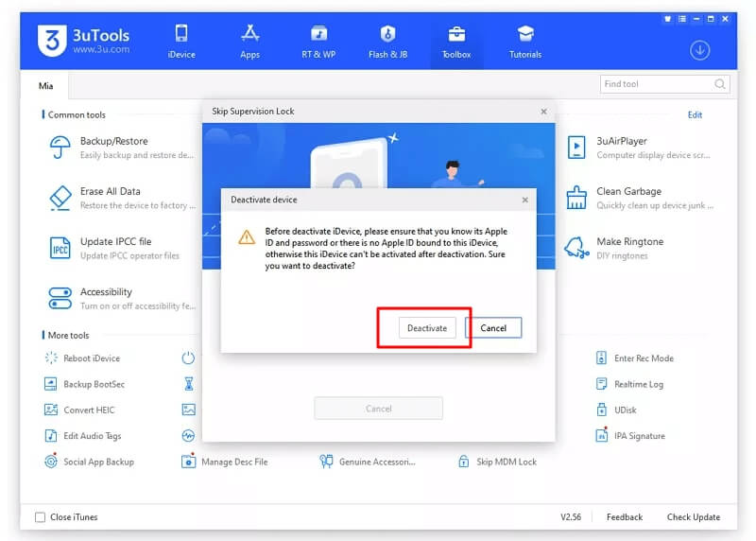The image size is (756, 541).
Task: Click the picture icon beside Convert HEIC
Action: coord(188,410)
